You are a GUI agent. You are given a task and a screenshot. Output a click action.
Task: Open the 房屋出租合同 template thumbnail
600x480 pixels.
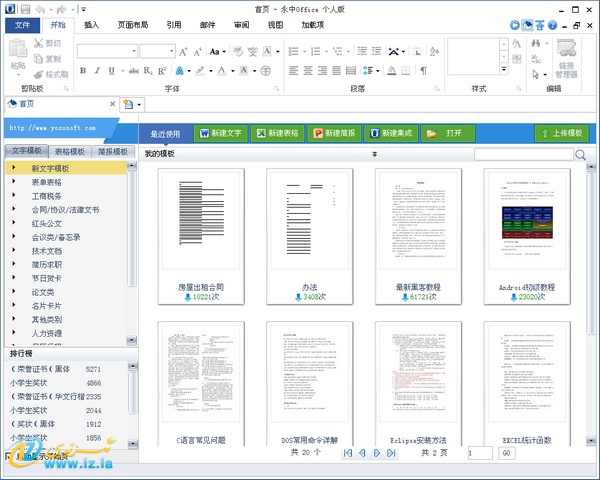click(x=201, y=237)
